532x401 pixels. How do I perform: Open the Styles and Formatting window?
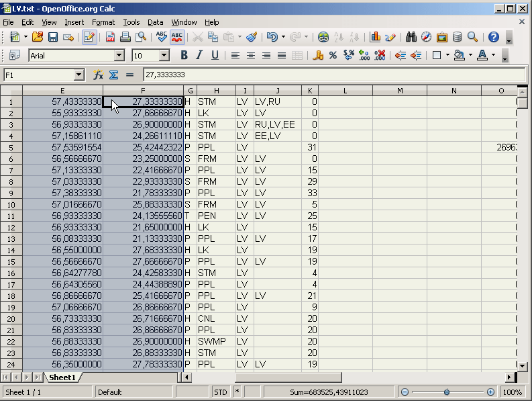click(15, 55)
